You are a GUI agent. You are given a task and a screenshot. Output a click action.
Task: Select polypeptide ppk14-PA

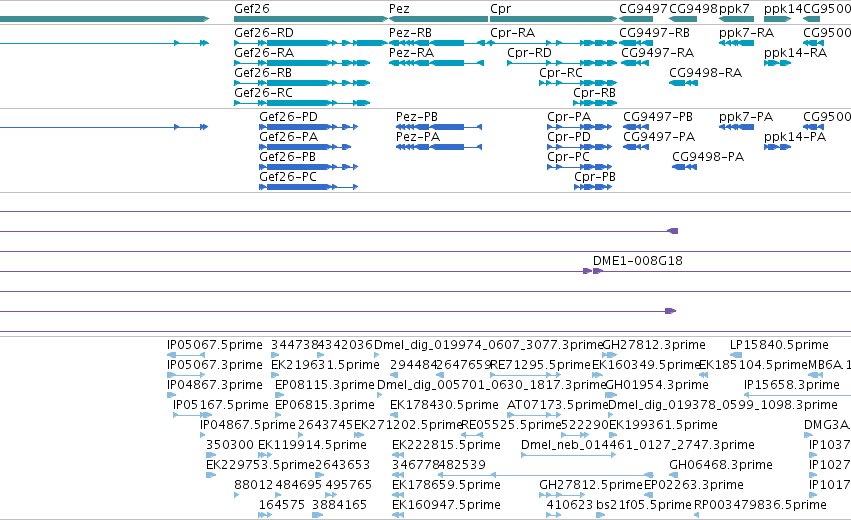(777, 147)
